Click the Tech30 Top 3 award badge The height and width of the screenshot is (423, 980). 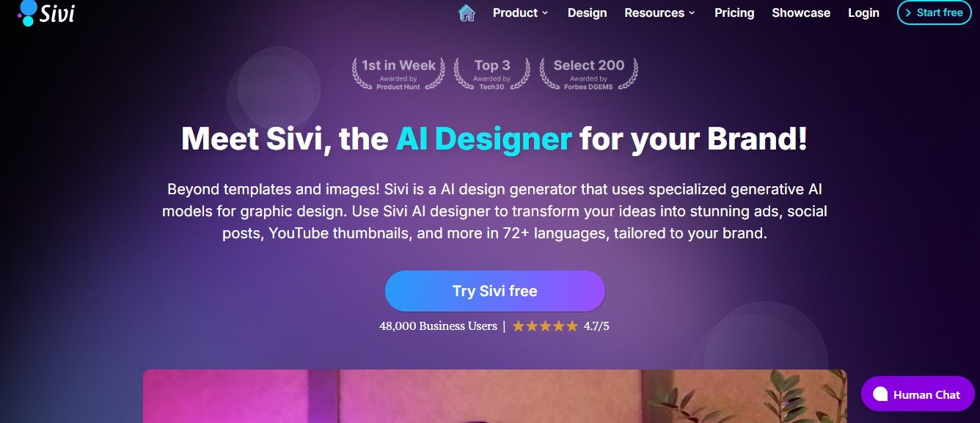[491, 74]
